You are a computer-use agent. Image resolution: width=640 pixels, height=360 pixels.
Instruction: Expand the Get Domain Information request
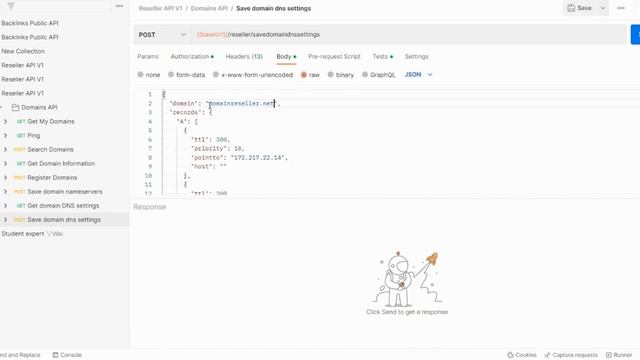5,164
